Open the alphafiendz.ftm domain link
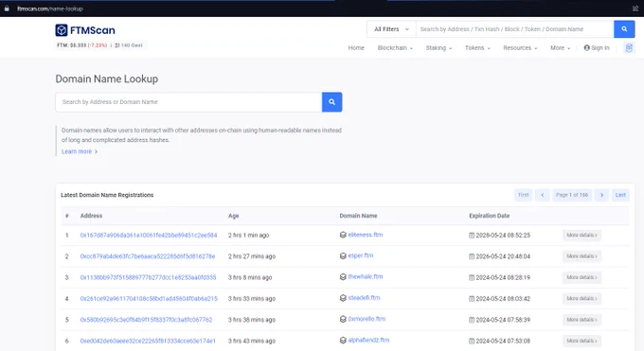This screenshot has width=644, height=351. click(368, 340)
